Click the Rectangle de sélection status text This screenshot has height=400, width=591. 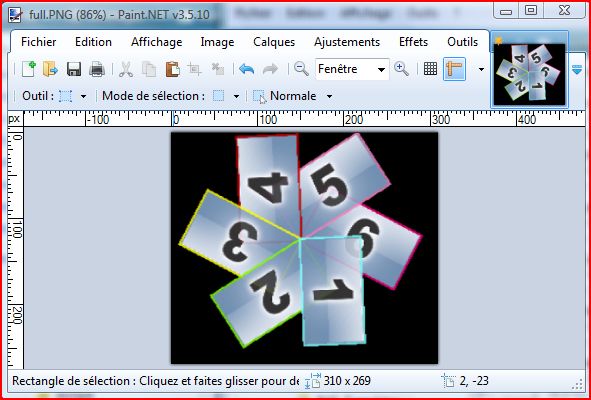click(155, 381)
